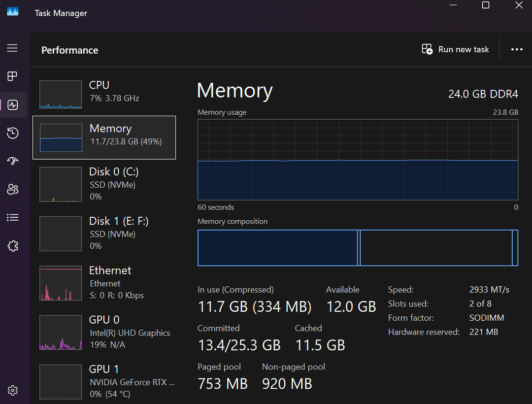
Task: Minimize the Task Manager window
Action: [x=453, y=5]
